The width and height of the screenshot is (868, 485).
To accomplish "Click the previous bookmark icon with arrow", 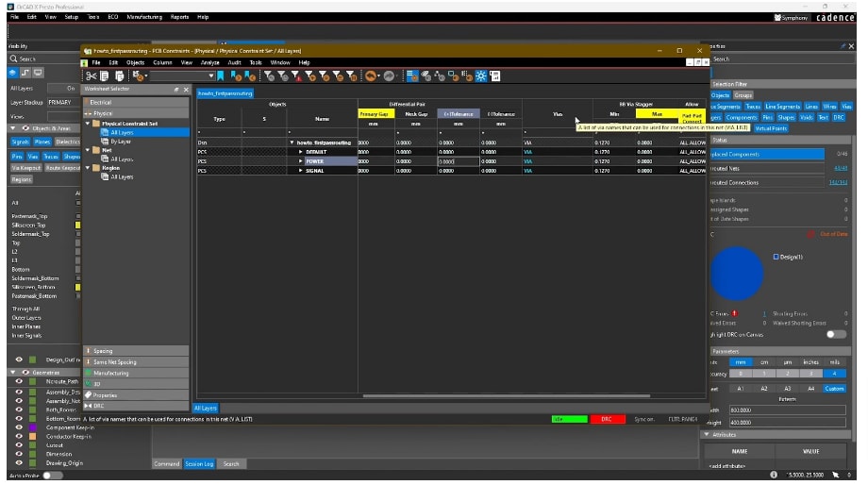I will pyautogui.click(x=250, y=75).
